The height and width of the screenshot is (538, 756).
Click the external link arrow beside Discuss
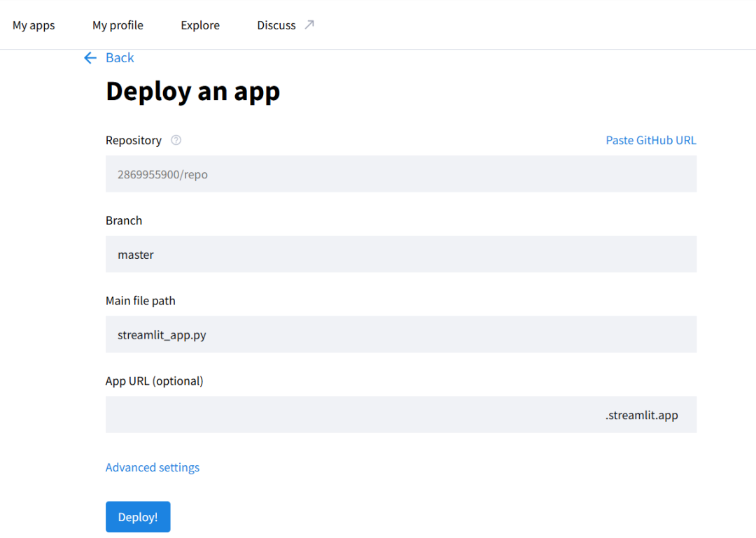[309, 25]
